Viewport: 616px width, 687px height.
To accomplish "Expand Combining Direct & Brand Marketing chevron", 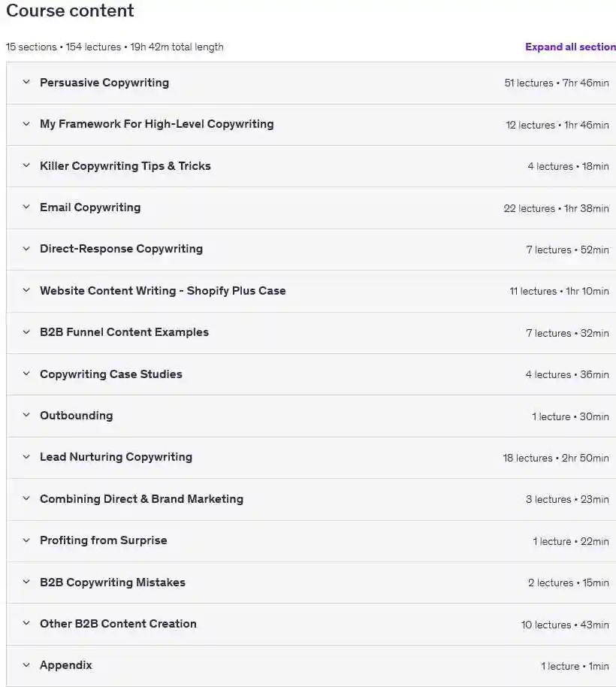I will [26, 498].
